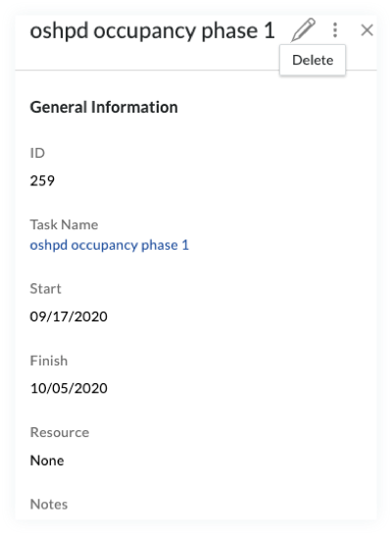Screen dimensions: 392x535
Task: Select the ID value 259
Action: coord(42,181)
